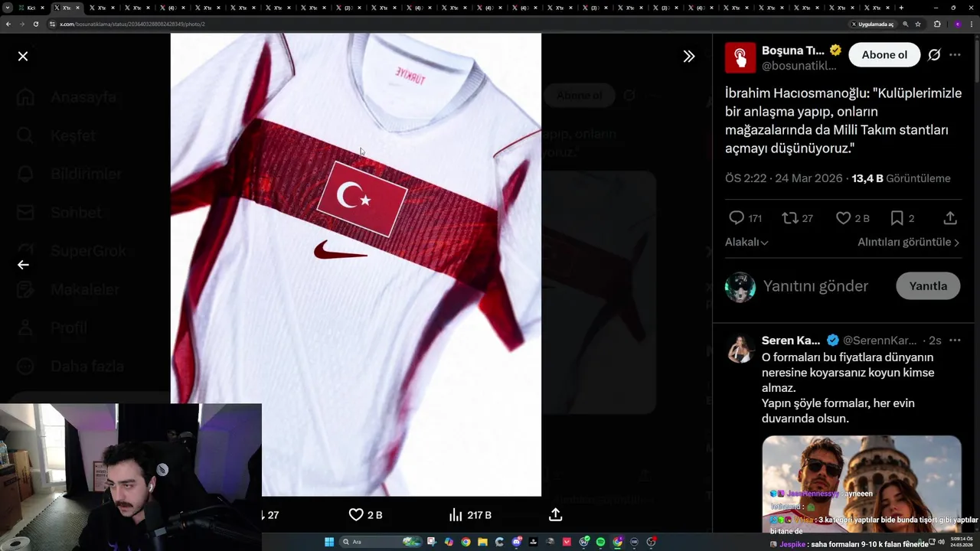Click retweet icon with 27
This screenshot has width=980, height=551.
[789, 218]
